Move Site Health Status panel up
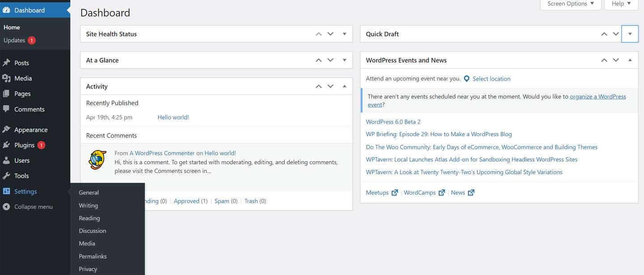The image size is (644, 275). pos(318,34)
